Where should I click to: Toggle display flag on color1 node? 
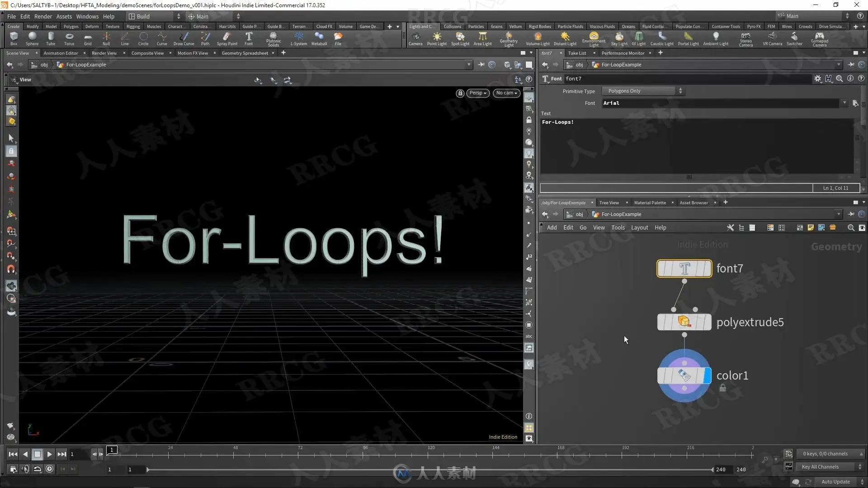point(707,375)
